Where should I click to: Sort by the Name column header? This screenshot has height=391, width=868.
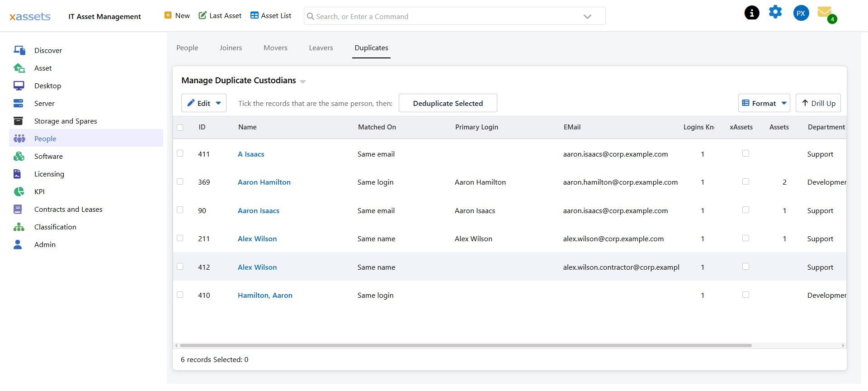point(247,127)
